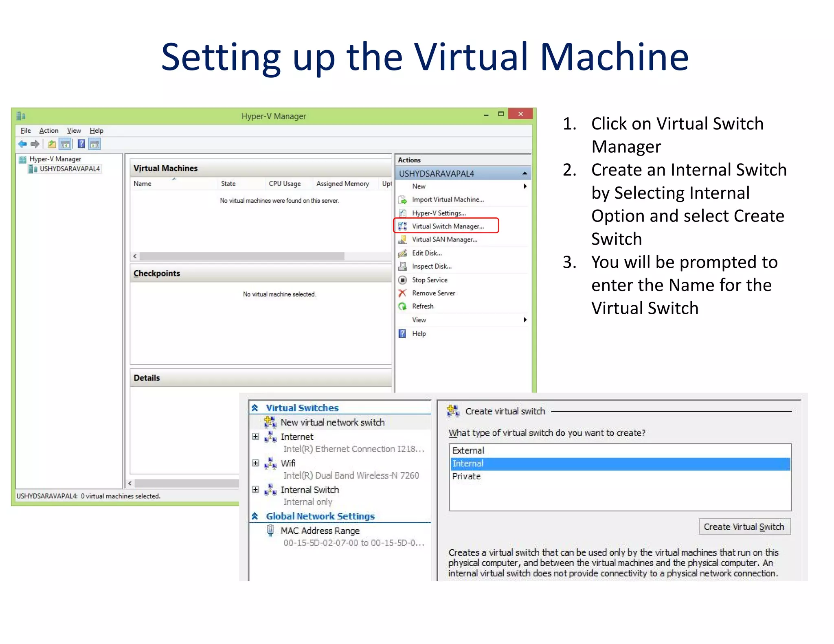This screenshot has width=834, height=644.
Task: Click the Create virtual switch header icon
Action: pos(453,411)
